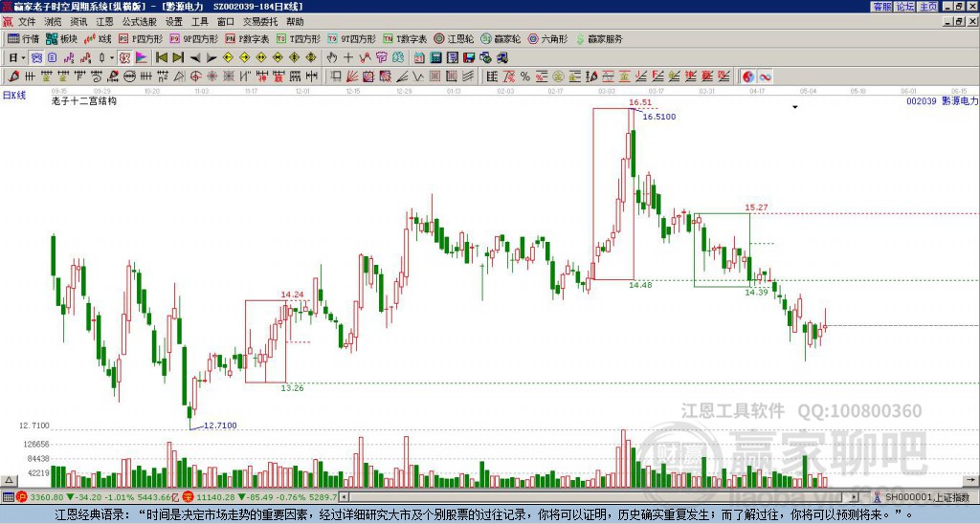Screen dimensions: 980x524
Task: Click the 权 adjustment toggle icon
Action: point(125,58)
